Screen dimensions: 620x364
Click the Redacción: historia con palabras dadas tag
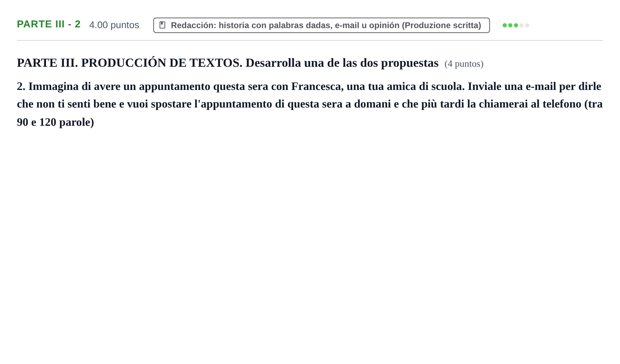pos(321,25)
